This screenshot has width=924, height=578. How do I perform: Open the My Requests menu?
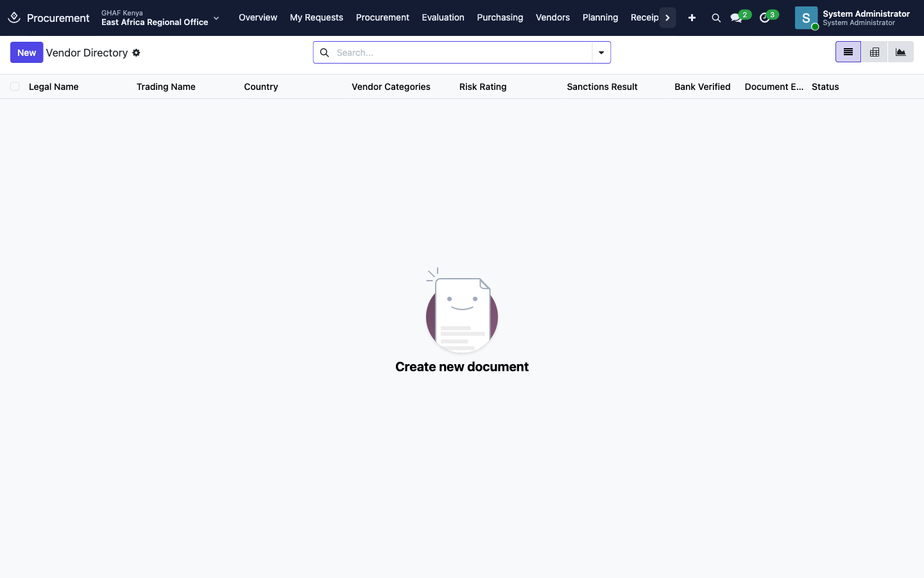316,17
